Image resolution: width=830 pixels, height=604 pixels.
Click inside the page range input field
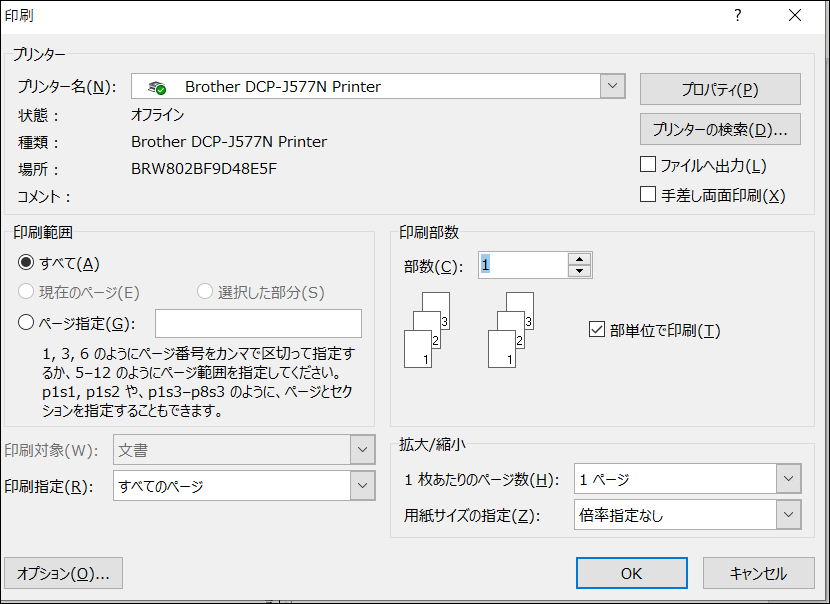tap(258, 323)
